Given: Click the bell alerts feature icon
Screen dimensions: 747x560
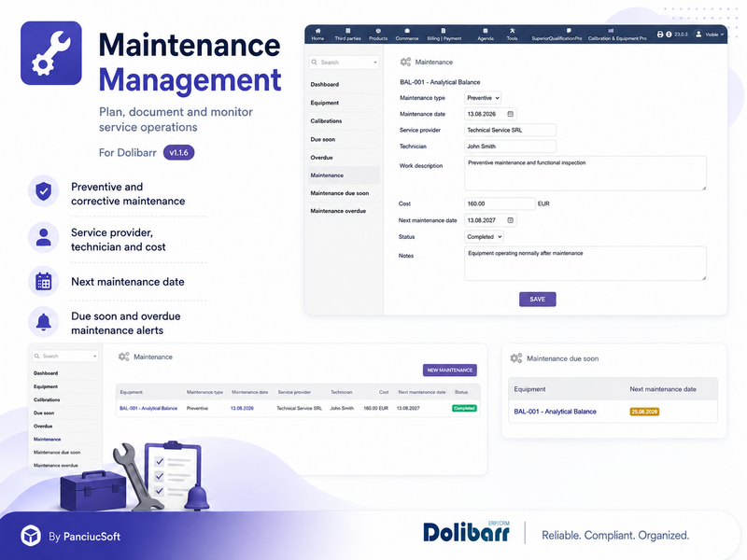Looking at the screenshot, I should click(43, 322).
